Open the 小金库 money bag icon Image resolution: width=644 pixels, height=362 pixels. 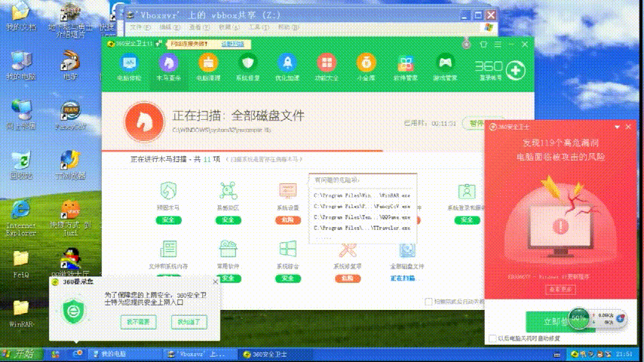pos(366,63)
